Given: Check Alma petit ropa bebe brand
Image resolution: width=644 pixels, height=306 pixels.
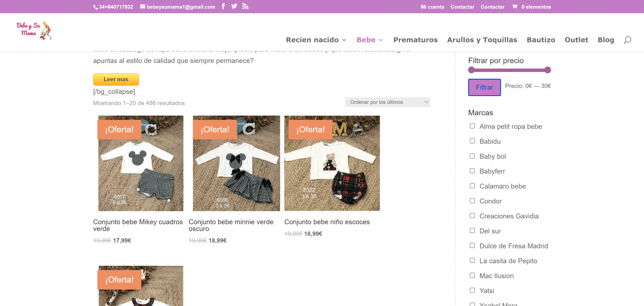Looking at the screenshot, I should pyautogui.click(x=472, y=126).
